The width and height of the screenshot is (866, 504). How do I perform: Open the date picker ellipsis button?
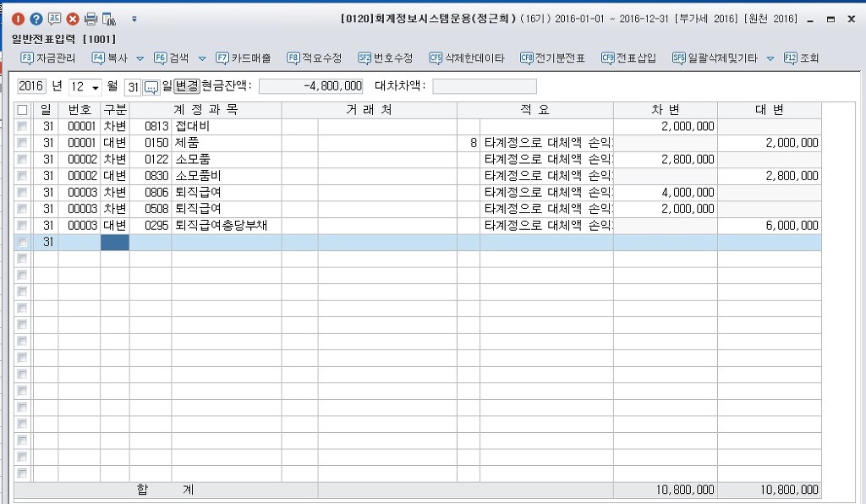tap(151, 87)
